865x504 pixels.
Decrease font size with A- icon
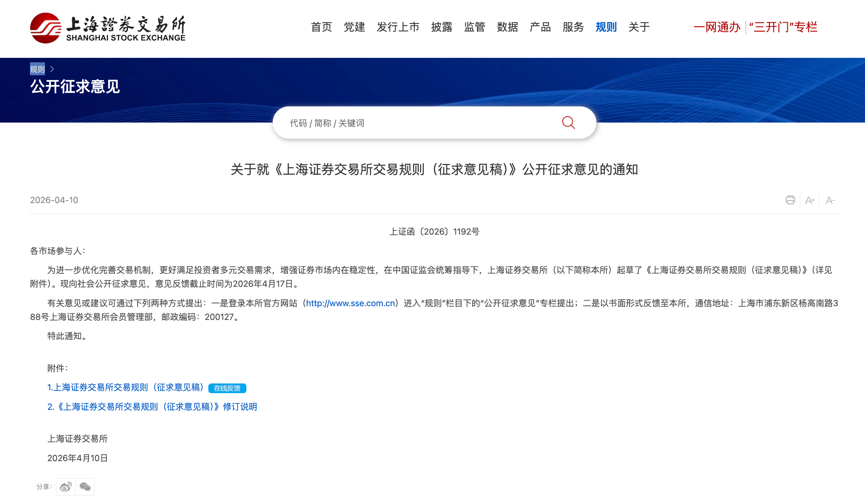point(830,200)
